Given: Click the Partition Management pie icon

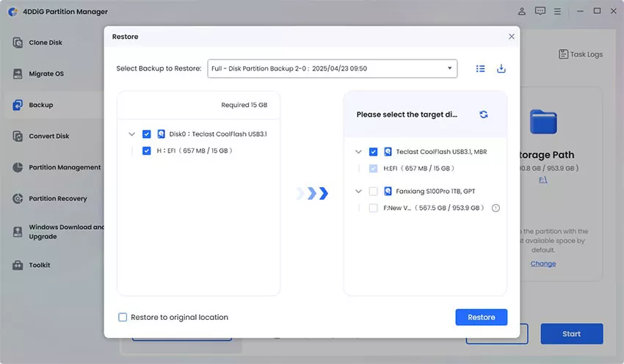Looking at the screenshot, I should pyautogui.click(x=18, y=167).
